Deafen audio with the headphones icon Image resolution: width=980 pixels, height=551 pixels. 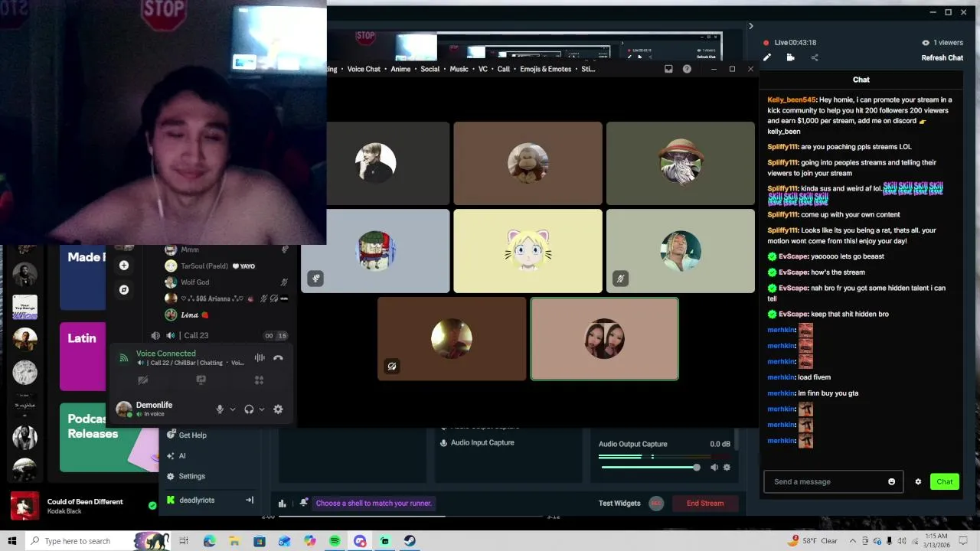(x=249, y=409)
